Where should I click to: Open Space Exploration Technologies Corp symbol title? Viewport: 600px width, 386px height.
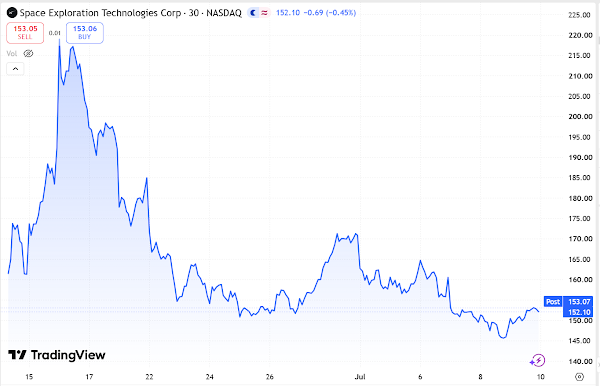click(x=130, y=13)
